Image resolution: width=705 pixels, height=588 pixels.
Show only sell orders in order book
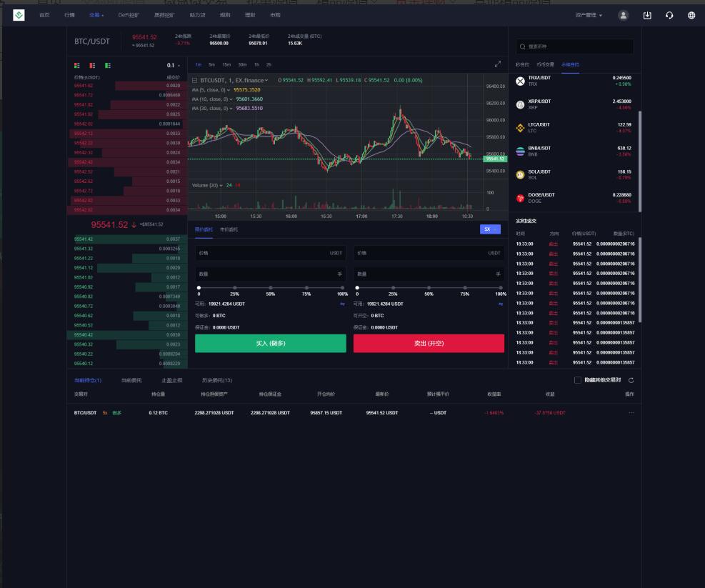[92, 65]
